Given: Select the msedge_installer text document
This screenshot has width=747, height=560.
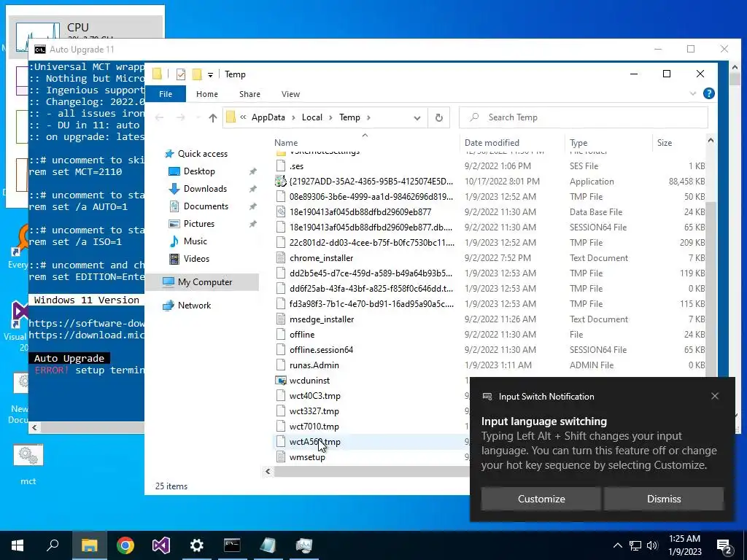Looking at the screenshot, I should 322,319.
